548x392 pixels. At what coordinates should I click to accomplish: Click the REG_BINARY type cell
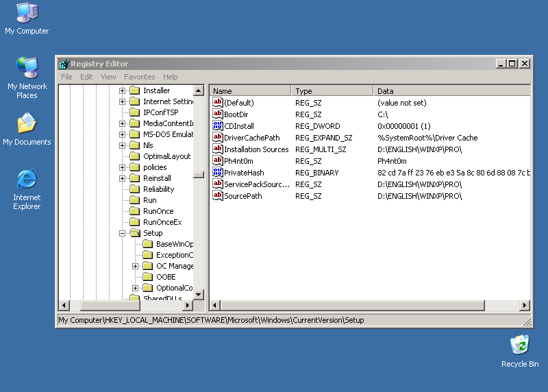(316, 173)
